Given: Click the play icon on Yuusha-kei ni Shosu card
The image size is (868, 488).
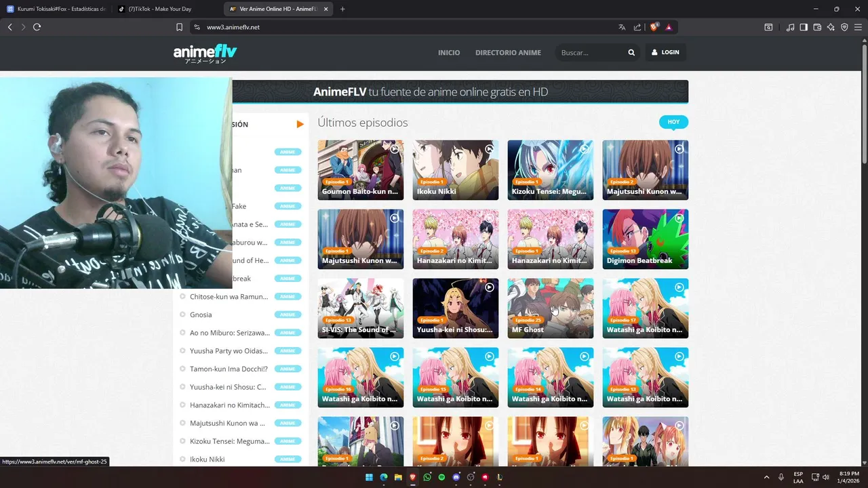Looking at the screenshot, I should tap(489, 287).
